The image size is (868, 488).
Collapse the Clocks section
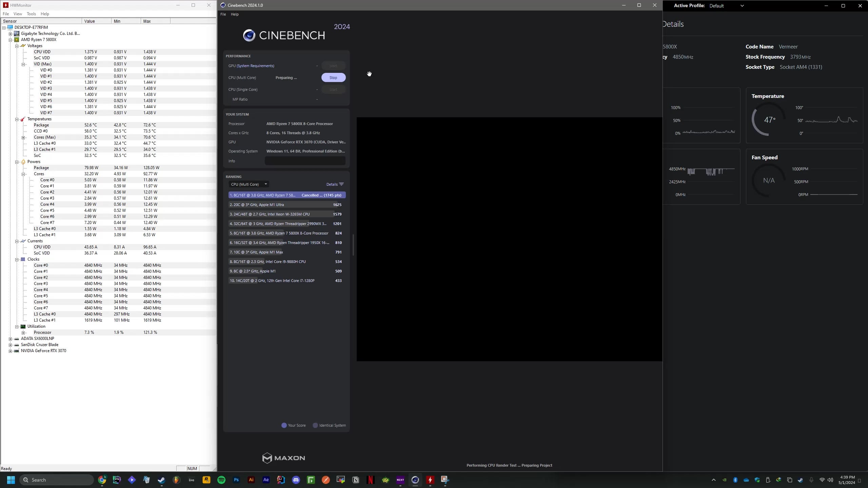coord(17,260)
